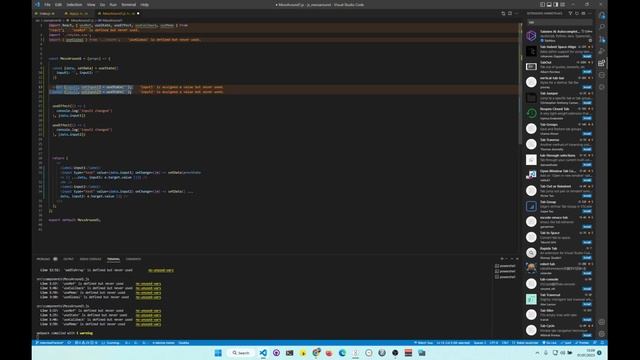
Task: Switch to the COMMENTS panel tab
Action: coord(133,259)
